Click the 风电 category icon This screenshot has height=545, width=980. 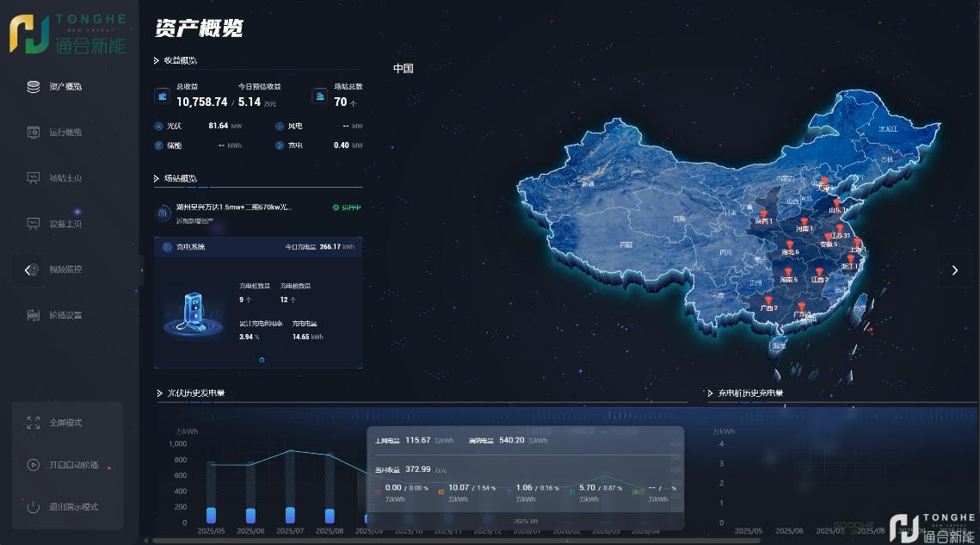(280, 126)
